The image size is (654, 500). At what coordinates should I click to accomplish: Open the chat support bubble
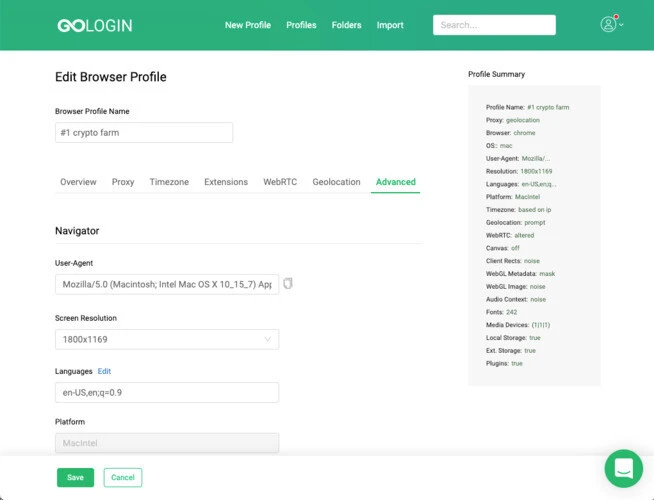[x=624, y=468]
